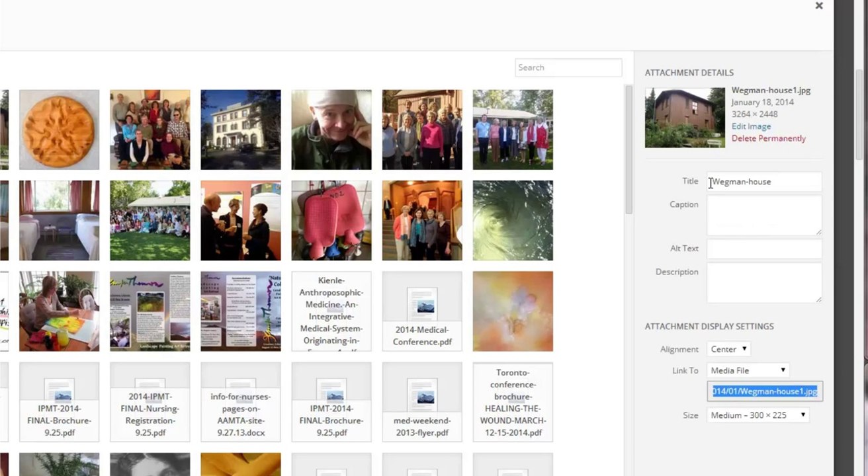The image size is (868, 476).
Task: Select the pink hot water bottles photo
Action: coord(331,220)
